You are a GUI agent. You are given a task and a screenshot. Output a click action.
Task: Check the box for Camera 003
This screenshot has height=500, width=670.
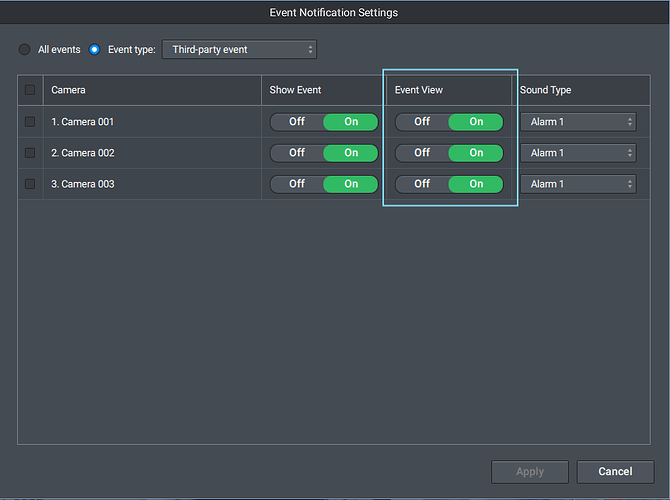coord(30,184)
